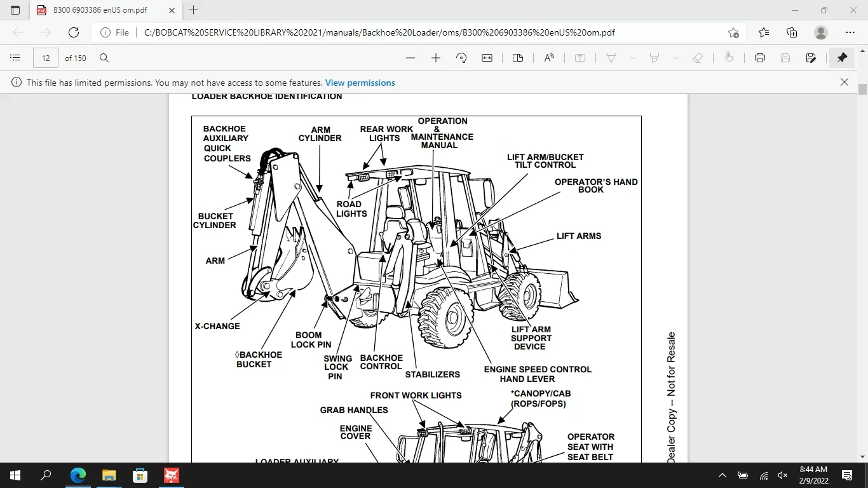The image size is (868, 488).
Task: Refresh the page with reload button
Action: click(74, 32)
